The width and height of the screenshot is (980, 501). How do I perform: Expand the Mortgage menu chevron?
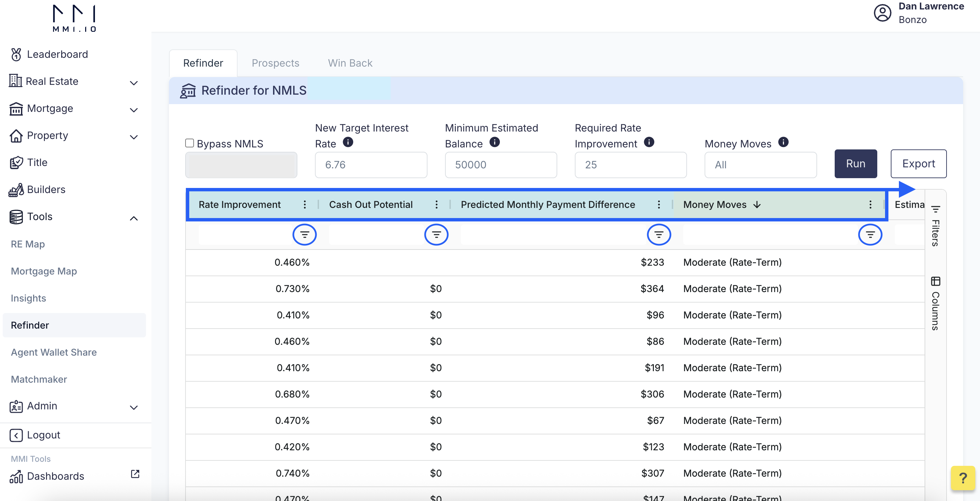133,110
